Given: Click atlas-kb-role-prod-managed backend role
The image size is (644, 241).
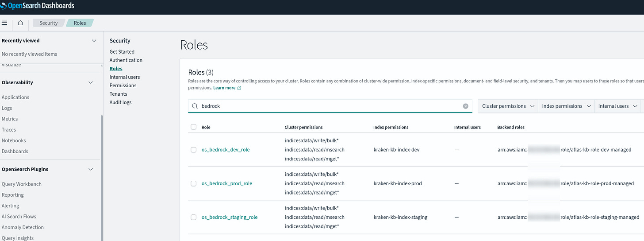Looking at the screenshot, I should point(566,183).
